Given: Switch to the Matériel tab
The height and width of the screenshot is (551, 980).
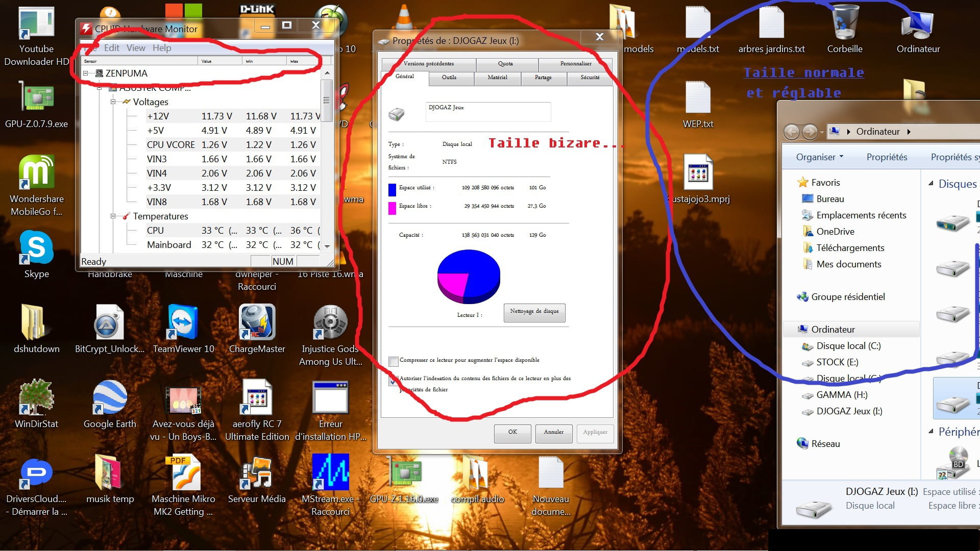Looking at the screenshot, I should [x=497, y=78].
